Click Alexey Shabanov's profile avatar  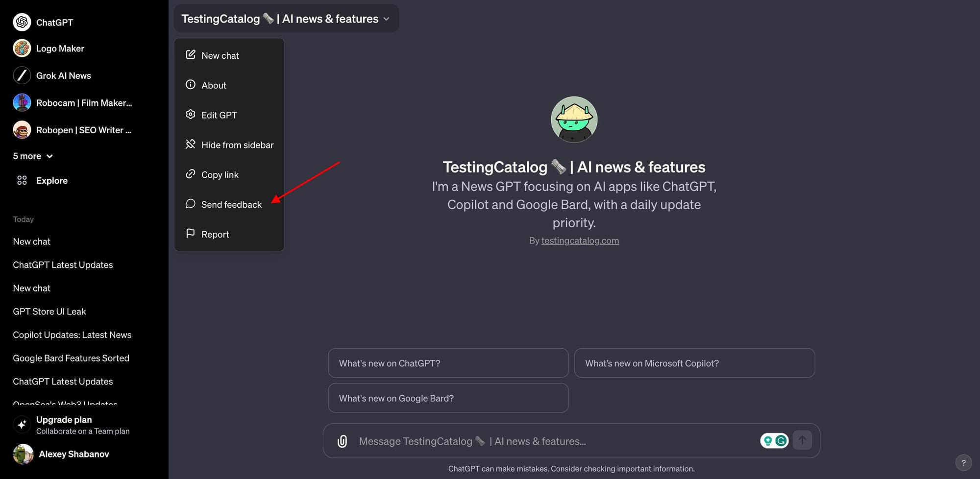(x=23, y=454)
